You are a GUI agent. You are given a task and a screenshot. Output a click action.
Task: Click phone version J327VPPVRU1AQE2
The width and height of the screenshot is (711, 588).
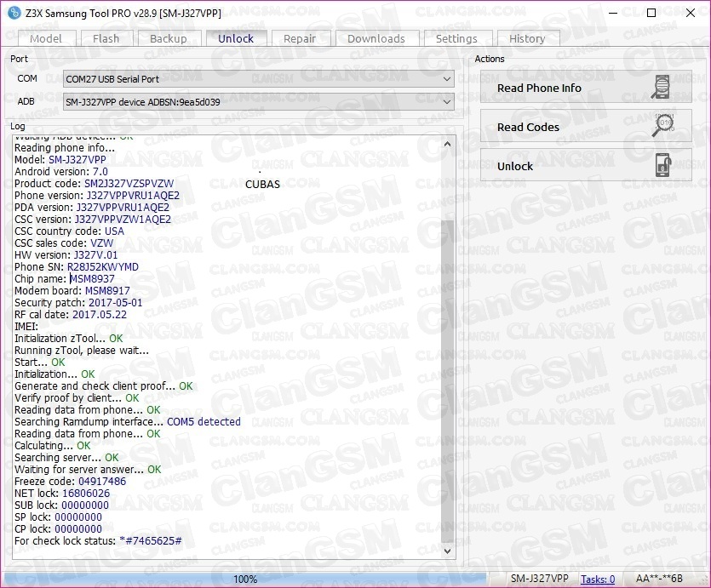click(133, 195)
